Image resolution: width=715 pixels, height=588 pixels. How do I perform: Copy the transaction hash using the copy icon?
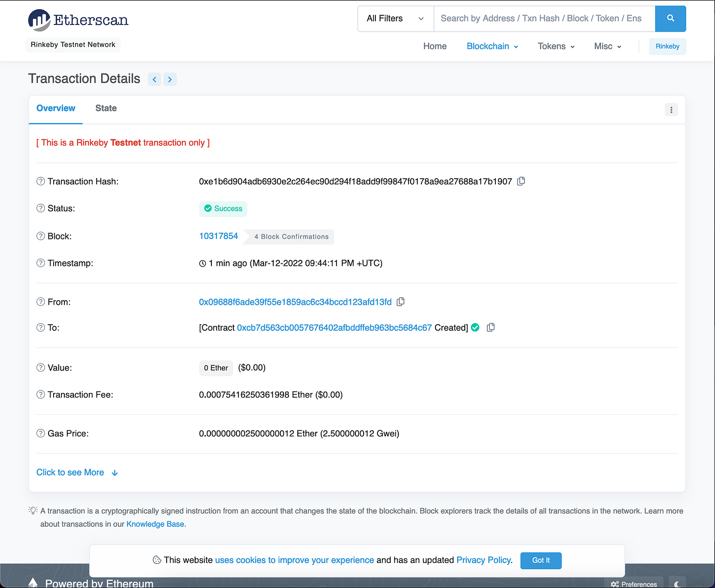coord(521,181)
